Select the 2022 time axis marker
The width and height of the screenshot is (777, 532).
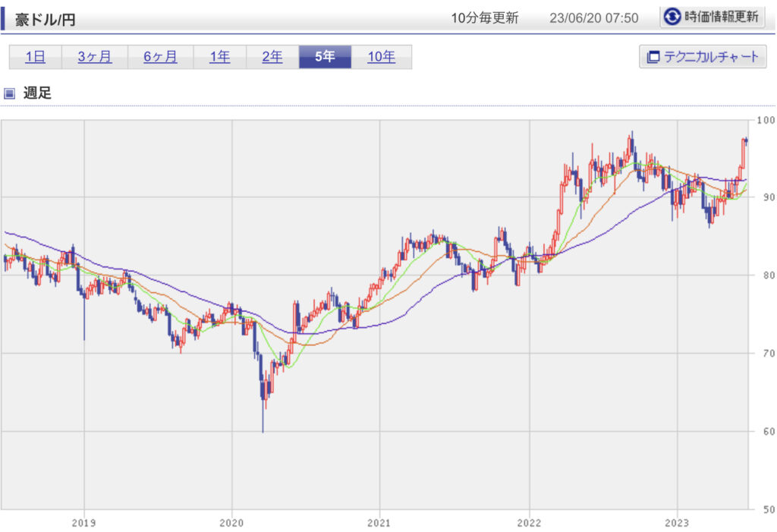coord(528,522)
